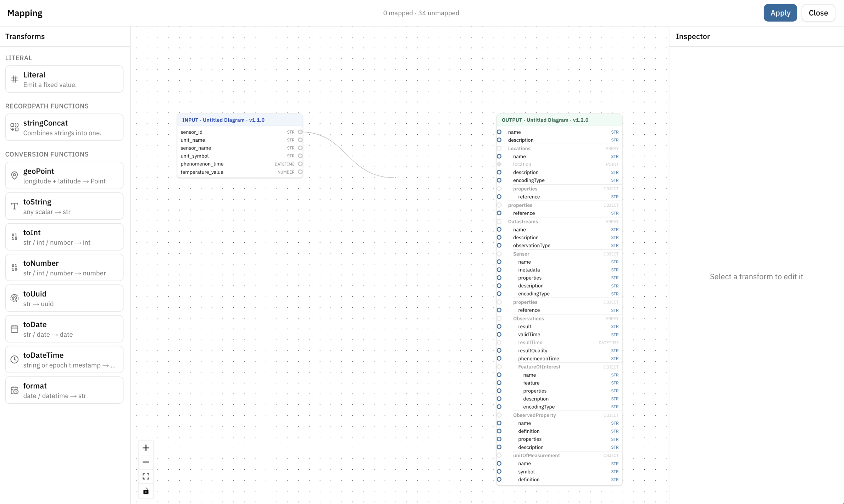The height and width of the screenshot is (504, 844).
Task: Fit the diagram to view
Action: (146, 476)
